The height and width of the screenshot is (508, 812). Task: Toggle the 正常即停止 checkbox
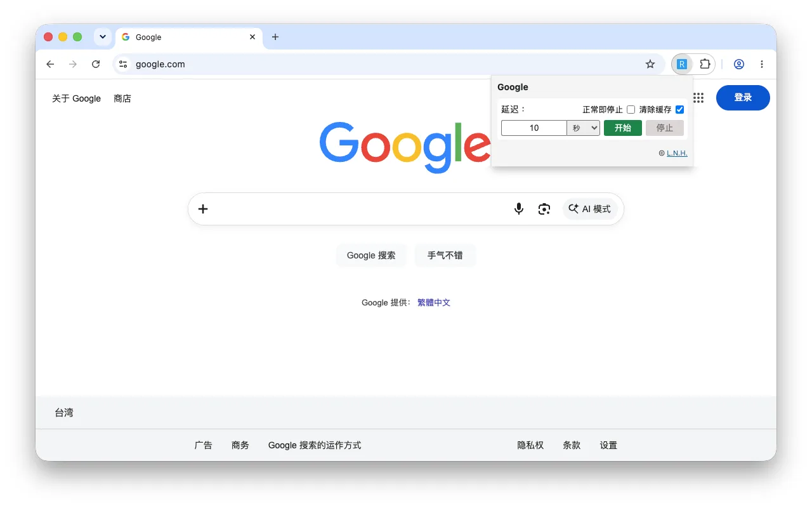click(631, 110)
